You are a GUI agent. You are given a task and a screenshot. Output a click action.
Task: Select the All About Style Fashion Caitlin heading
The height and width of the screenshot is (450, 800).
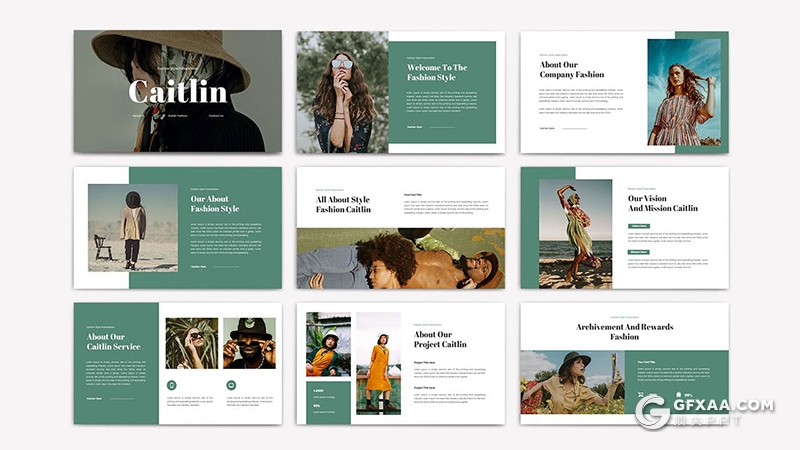pyautogui.click(x=343, y=205)
